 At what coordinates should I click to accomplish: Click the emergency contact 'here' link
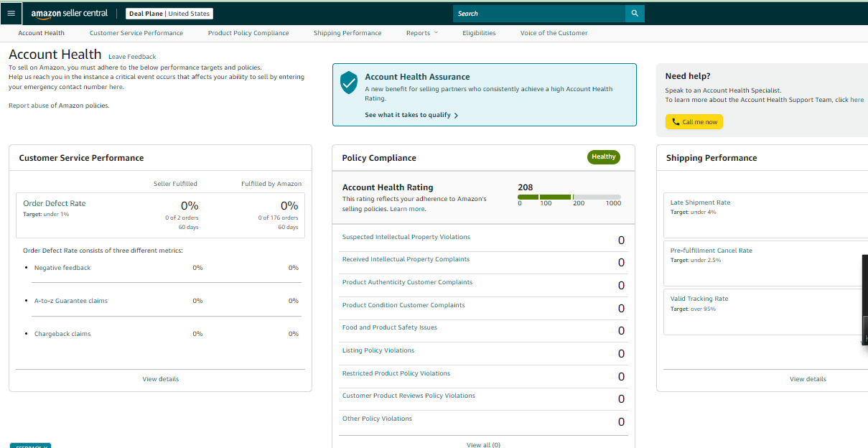116,87
